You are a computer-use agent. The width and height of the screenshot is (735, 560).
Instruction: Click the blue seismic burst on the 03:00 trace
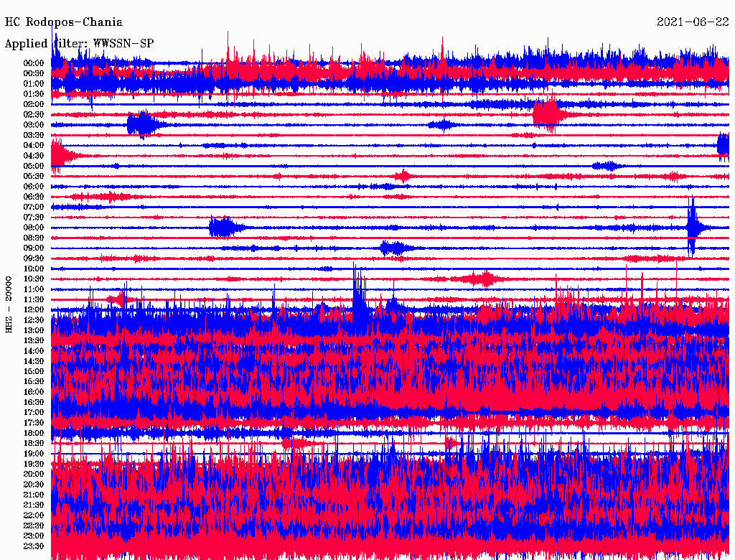pyautogui.click(x=143, y=125)
